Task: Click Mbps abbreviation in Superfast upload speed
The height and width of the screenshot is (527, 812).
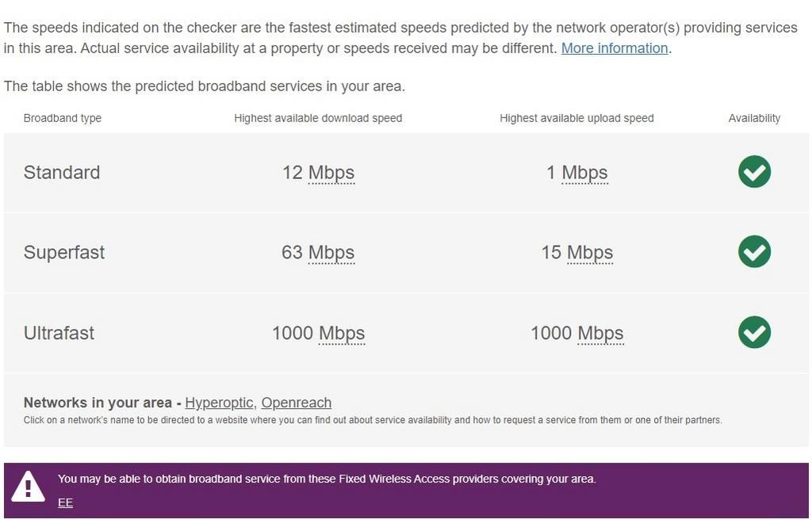Action: pyautogui.click(x=590, y=253)
